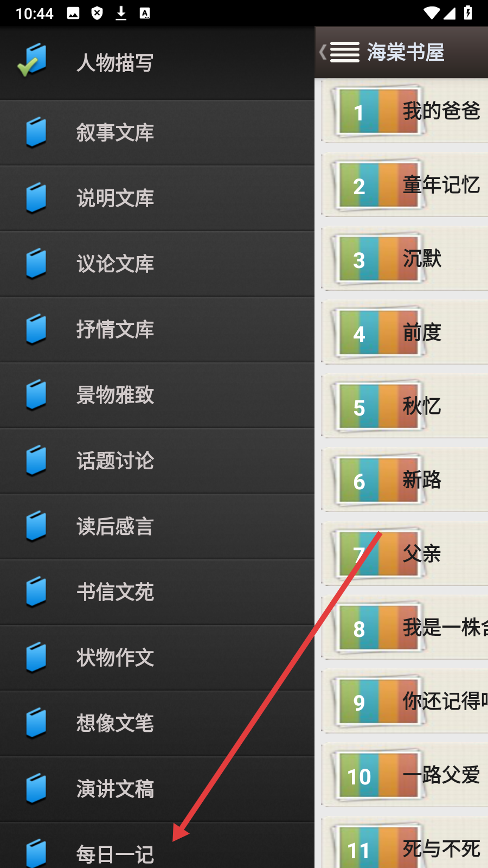
Task: Tap the colored number 5 tile for 秋忆
Action: [x=379, y=406]
